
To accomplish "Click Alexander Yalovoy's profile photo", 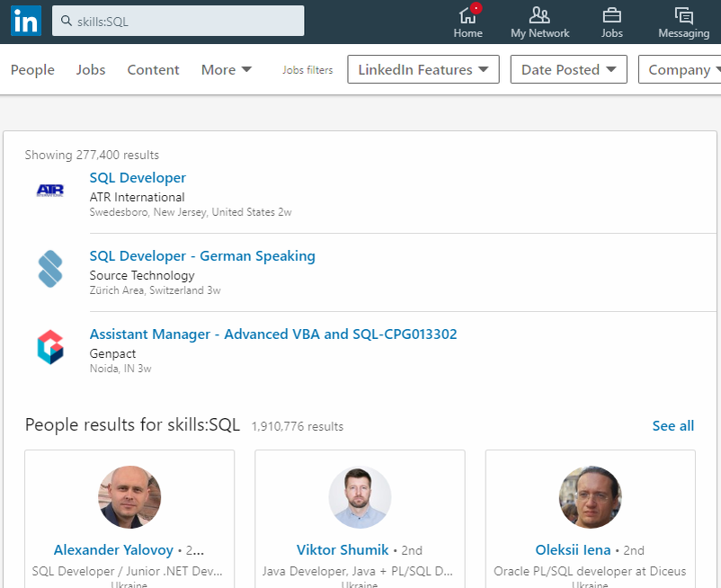I will 129,497.
